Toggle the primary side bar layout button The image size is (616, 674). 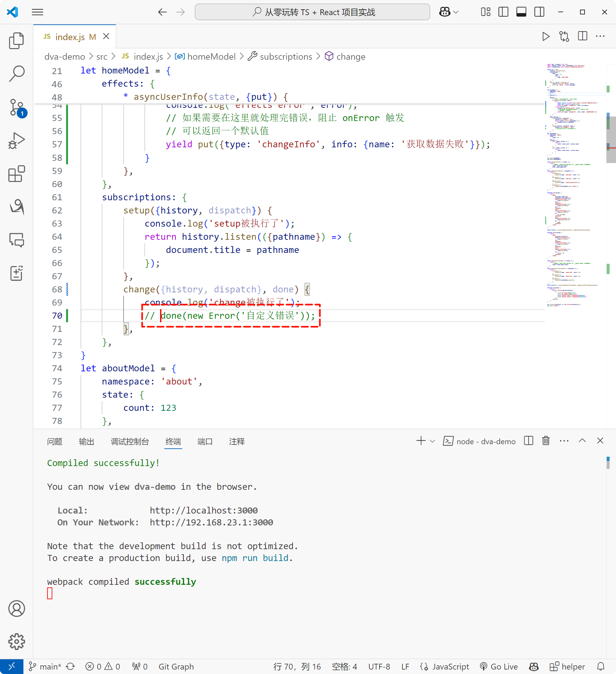point(503,12)
